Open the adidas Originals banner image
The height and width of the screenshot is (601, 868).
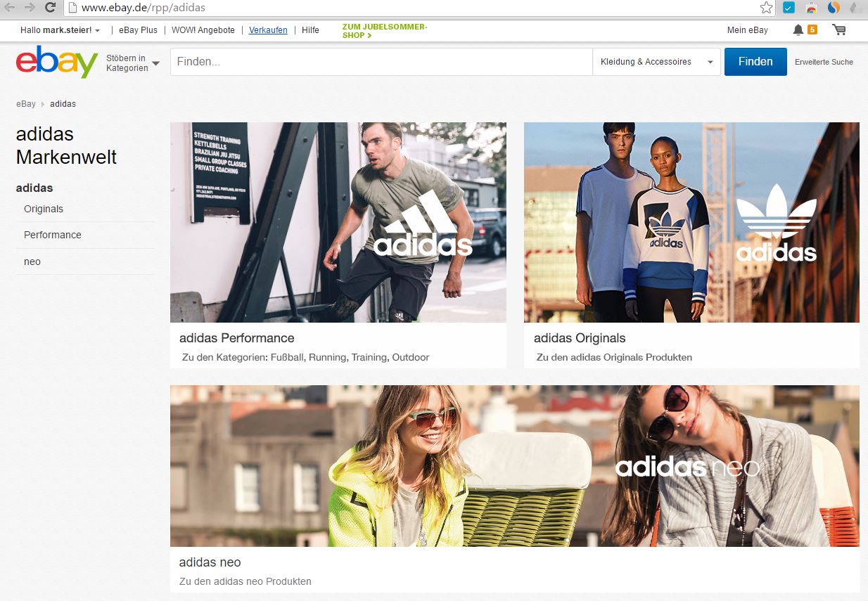[x=691, y=222]
